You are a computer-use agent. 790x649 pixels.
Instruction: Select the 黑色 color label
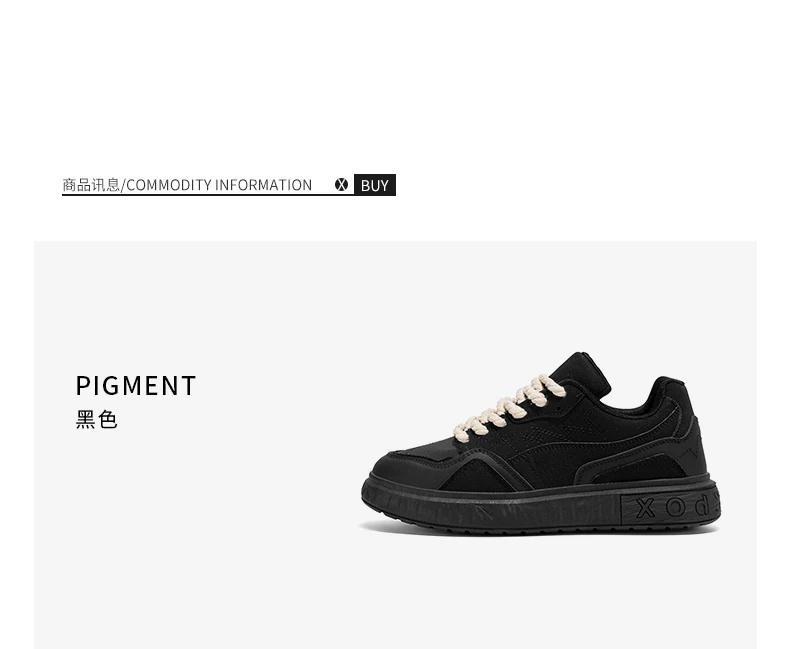(x=97, y=419)
